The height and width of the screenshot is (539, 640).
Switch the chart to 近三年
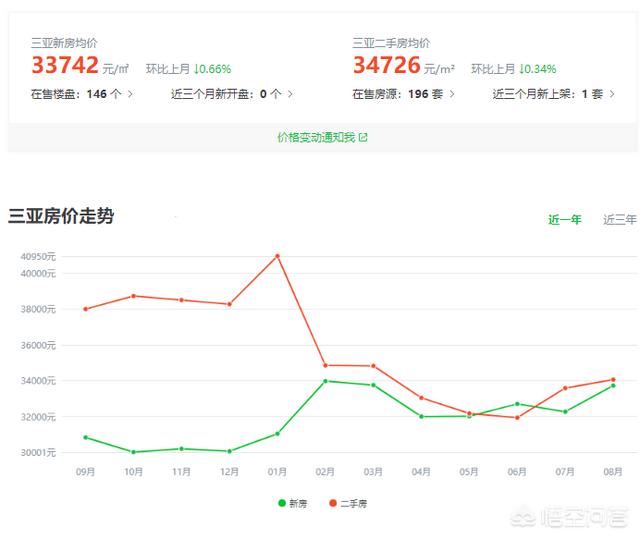click(x=620, y=220)
